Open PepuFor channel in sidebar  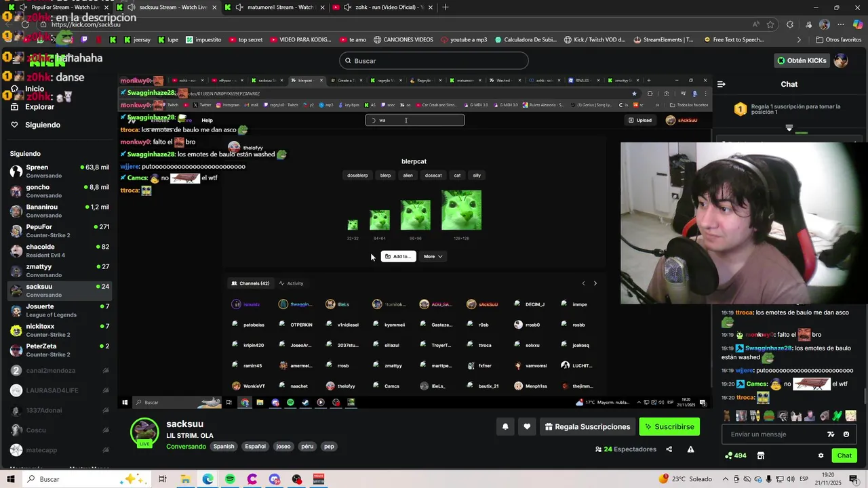pos(60,230)
